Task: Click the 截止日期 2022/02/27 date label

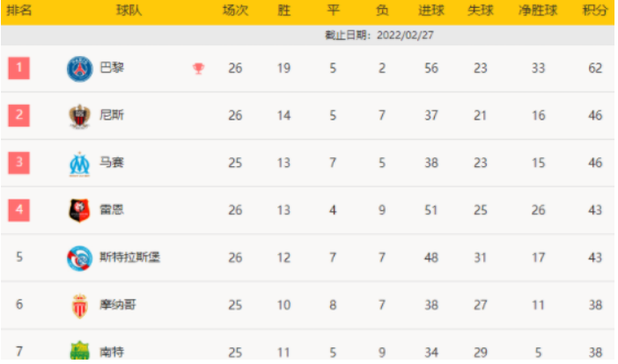Action: 379,35
